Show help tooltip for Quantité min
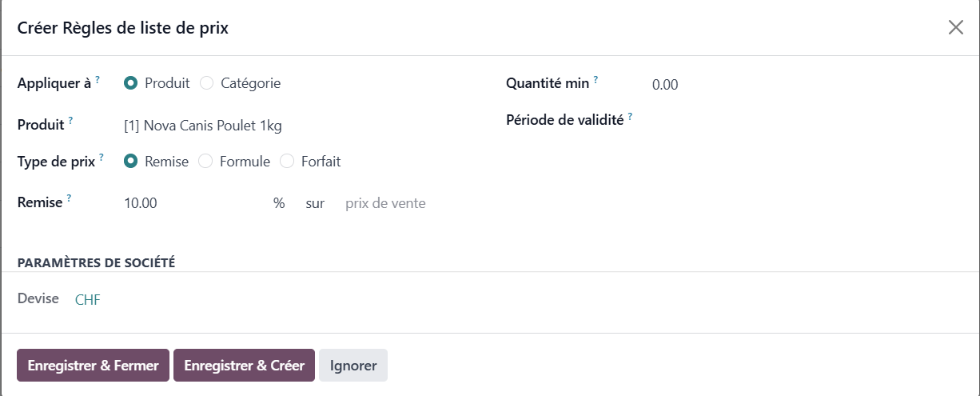Image resolution: width=980 pixels, height=396 pixels. pyautogui.click(x=596, y=79)
